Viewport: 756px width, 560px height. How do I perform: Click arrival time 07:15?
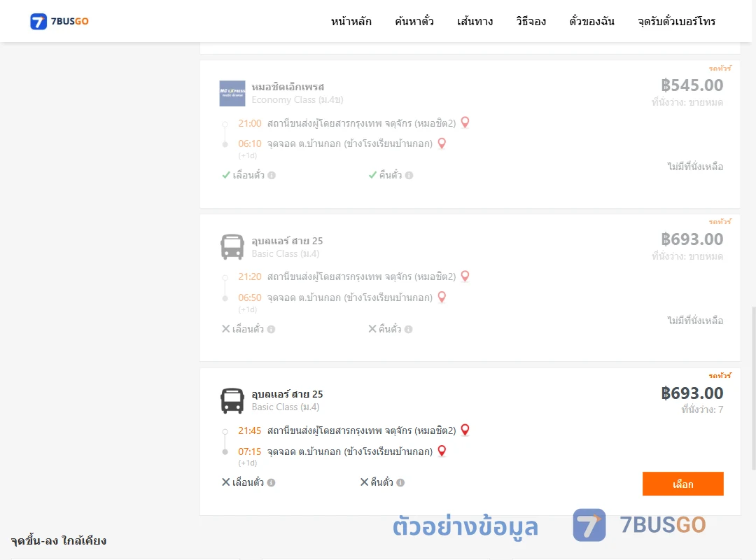tap(250, 451)
